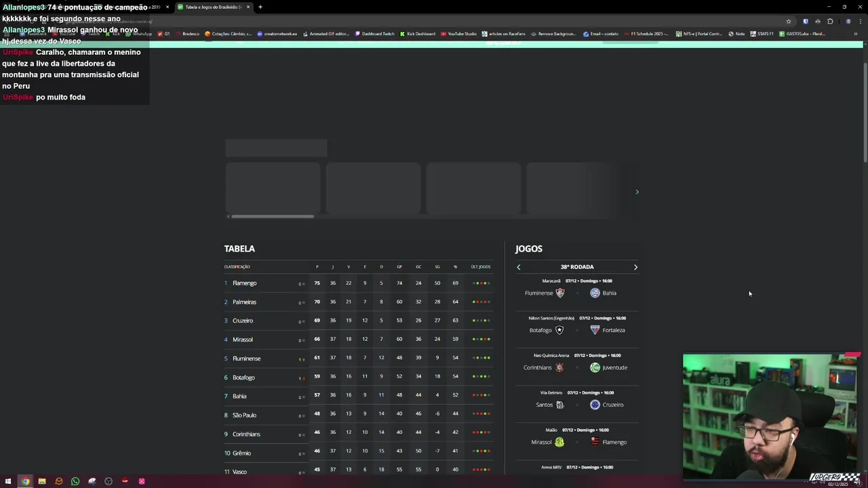Click the first loading placeholder card
The height and width of the screenshot is (488, 868).
click(x=273, y=188)
